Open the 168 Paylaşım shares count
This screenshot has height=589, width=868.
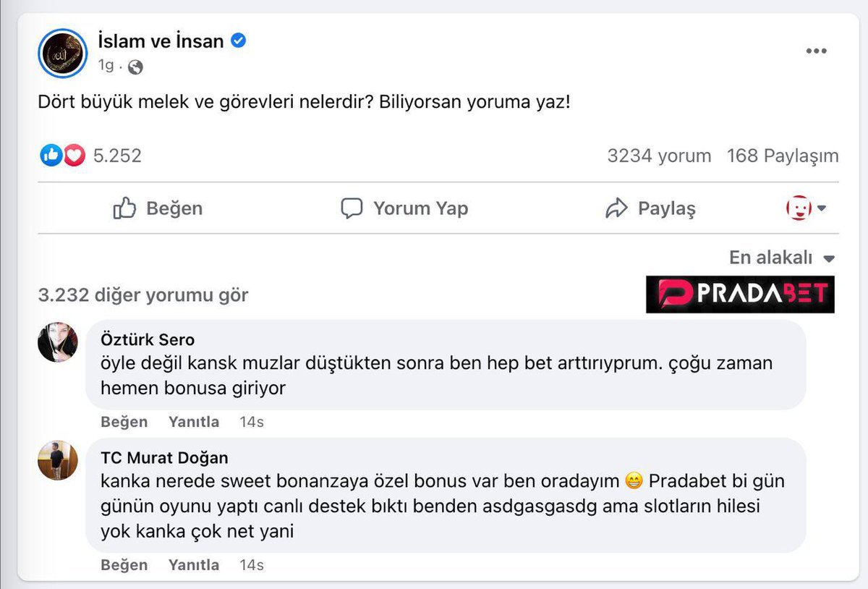[x=783, y=156]
